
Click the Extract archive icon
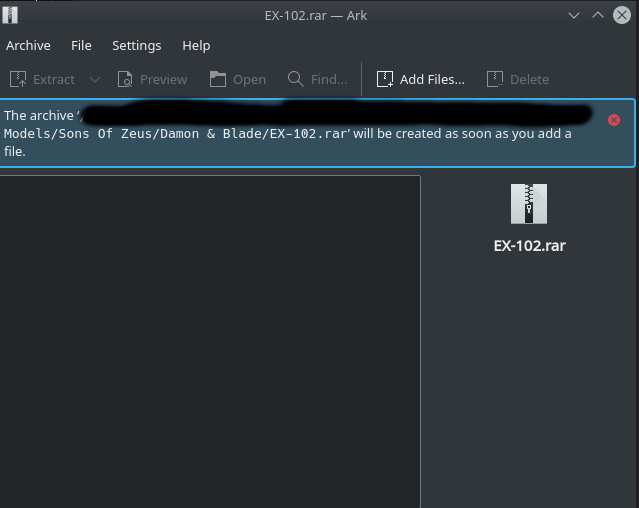pyautogui.click(x=18, y=79)
